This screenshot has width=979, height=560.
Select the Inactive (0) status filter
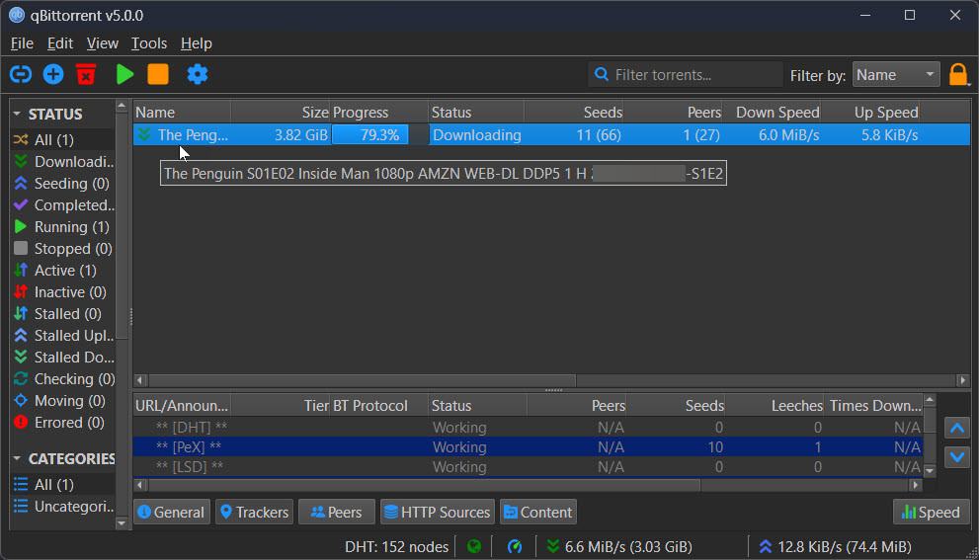point(62,292)
